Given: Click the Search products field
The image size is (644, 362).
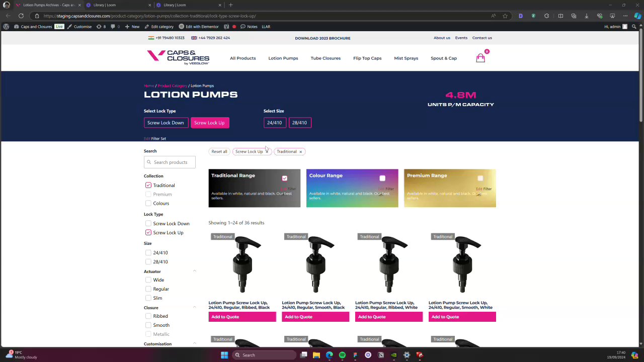Looking at the screenshot, I should point(170,162).
